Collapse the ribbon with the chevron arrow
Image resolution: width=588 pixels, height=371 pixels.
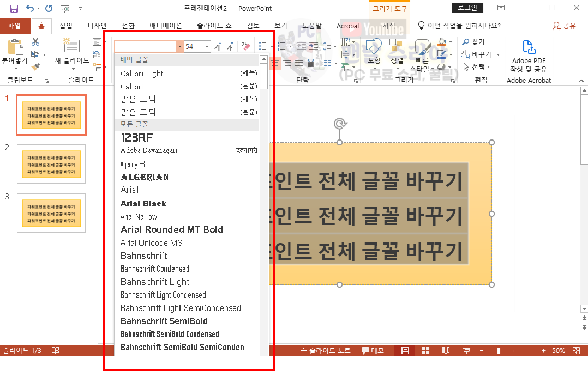[x=581, y=81]
